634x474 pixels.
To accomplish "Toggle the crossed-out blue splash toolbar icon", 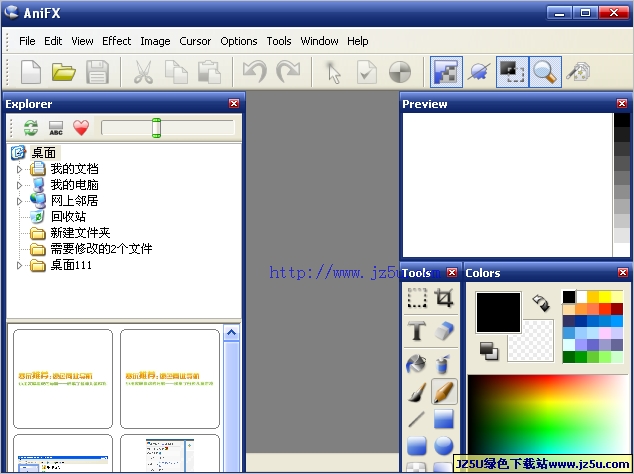I will [x=479, y=72].
